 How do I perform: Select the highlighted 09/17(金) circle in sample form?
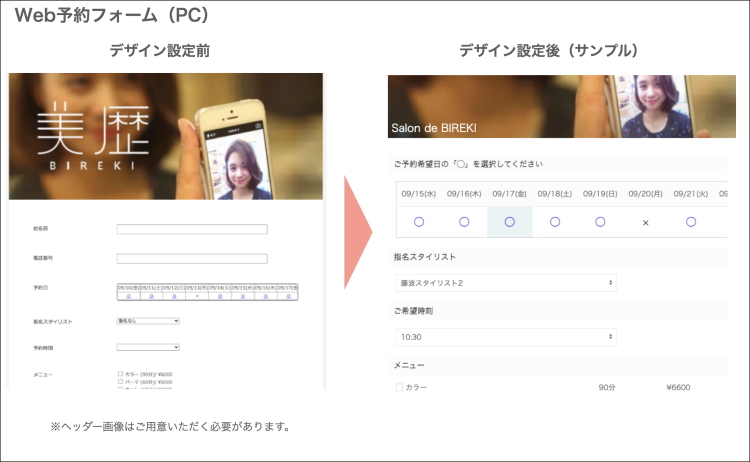point(509,222)
